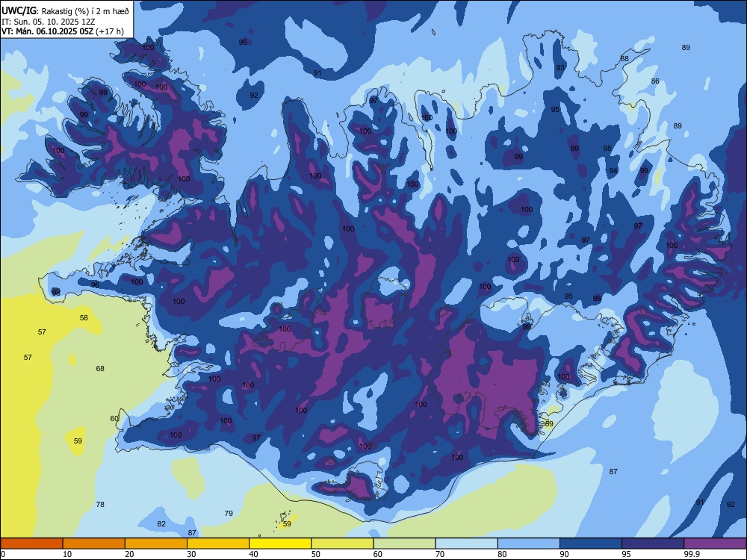Click the light blue 80–90 legend swatch
The width and height of the screenshot is (747, 560).
pyautogui.click(x=529, y=544)
